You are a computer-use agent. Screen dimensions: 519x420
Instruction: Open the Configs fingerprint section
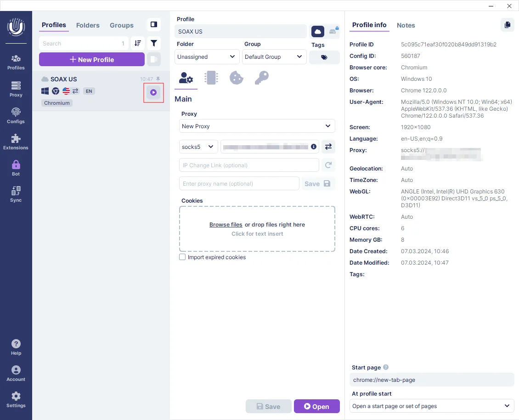16,115
